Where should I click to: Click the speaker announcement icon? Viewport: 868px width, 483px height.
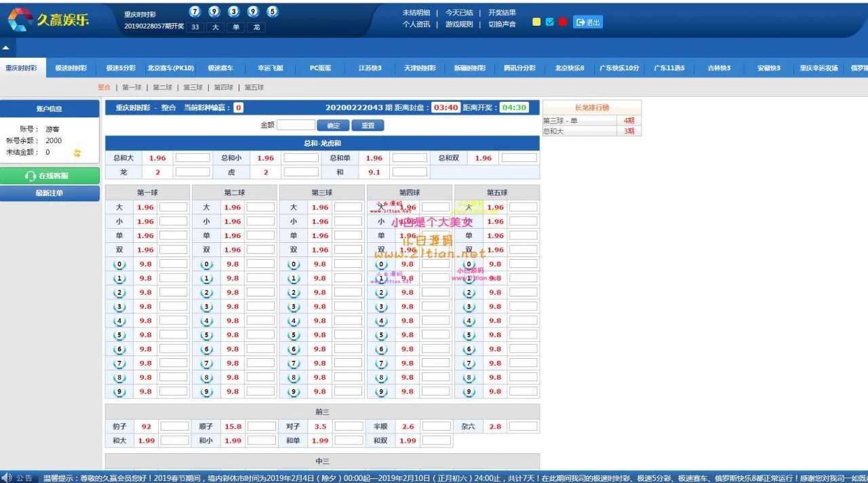[x=7, y=478]
